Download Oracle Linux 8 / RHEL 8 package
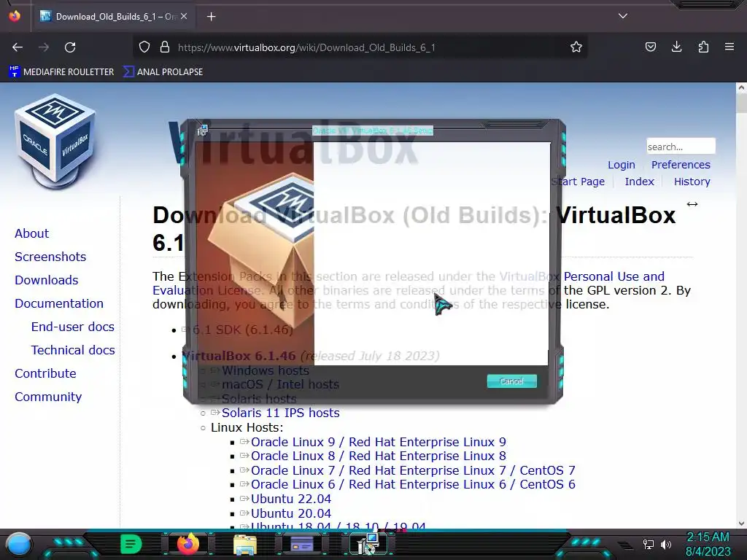Screen dimensions: 747x560 click(379, 456)
